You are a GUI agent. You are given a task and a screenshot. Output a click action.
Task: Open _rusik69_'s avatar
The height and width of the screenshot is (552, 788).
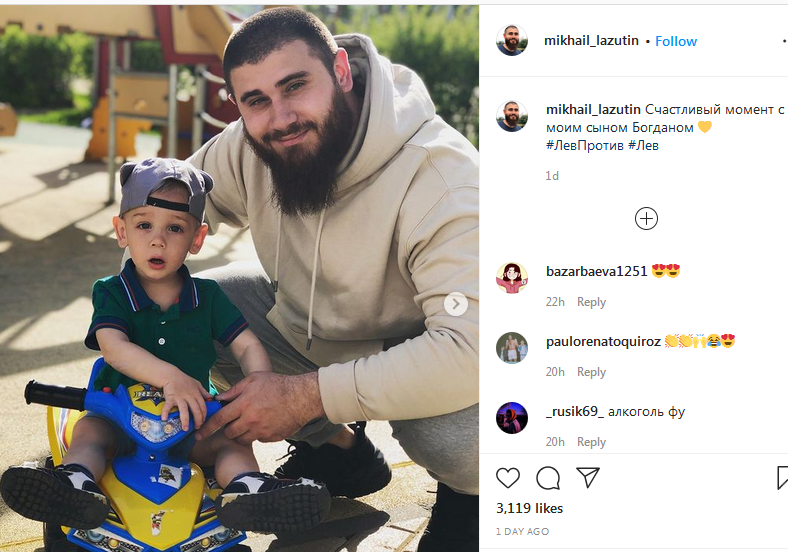(512, 417)
